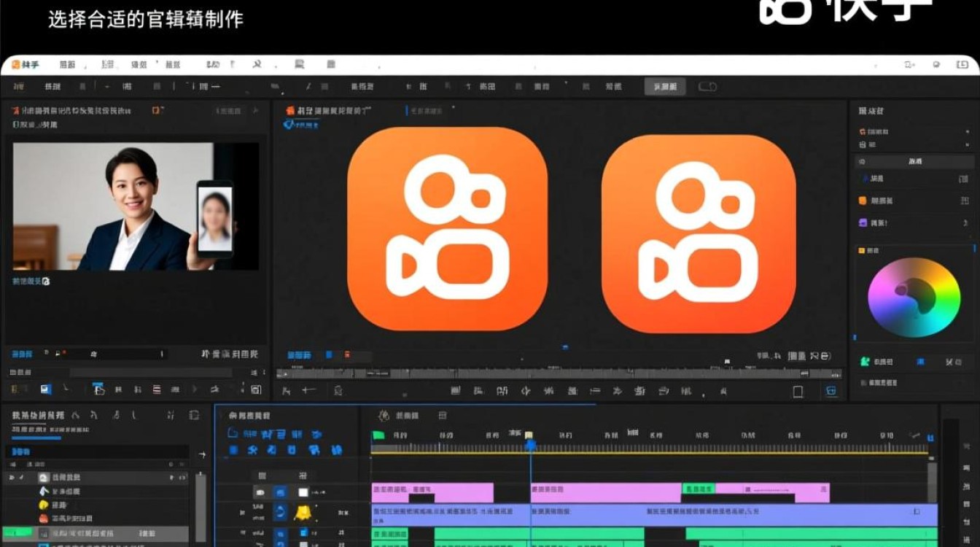
Task: Select the project panel's underlined title tab
Action: click(38, 416)
